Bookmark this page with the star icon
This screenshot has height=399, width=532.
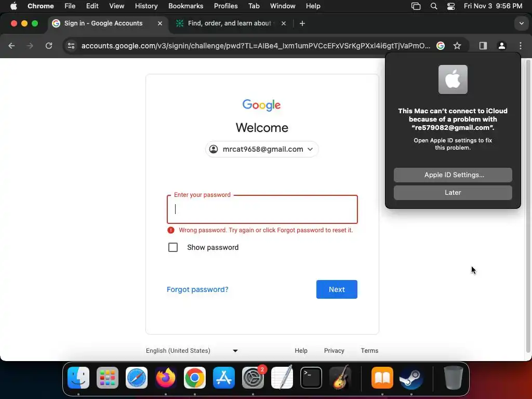pos(457,46)
